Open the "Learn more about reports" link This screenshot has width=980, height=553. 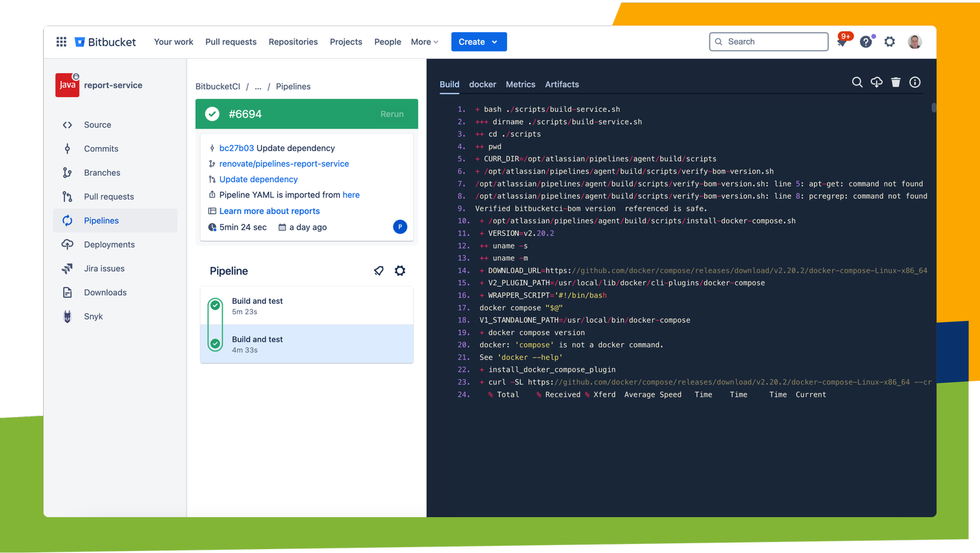click(x=269, y=210)
